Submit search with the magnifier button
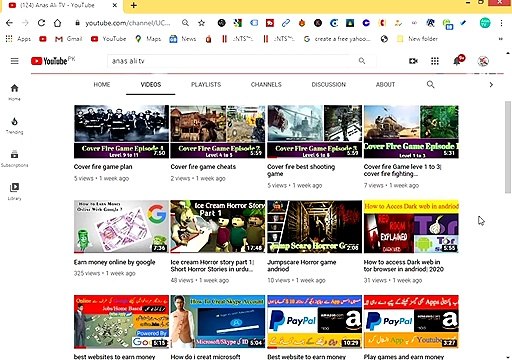The image size is (512, 360). click(362, 61)
